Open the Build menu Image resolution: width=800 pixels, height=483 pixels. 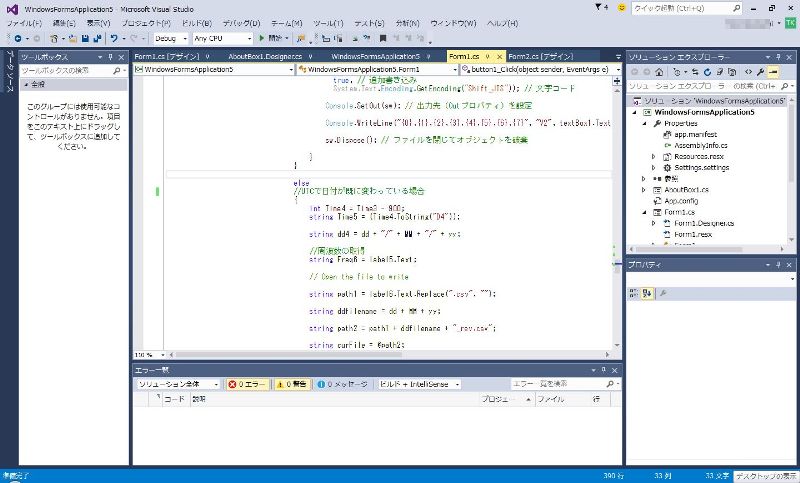click(196, 23)
